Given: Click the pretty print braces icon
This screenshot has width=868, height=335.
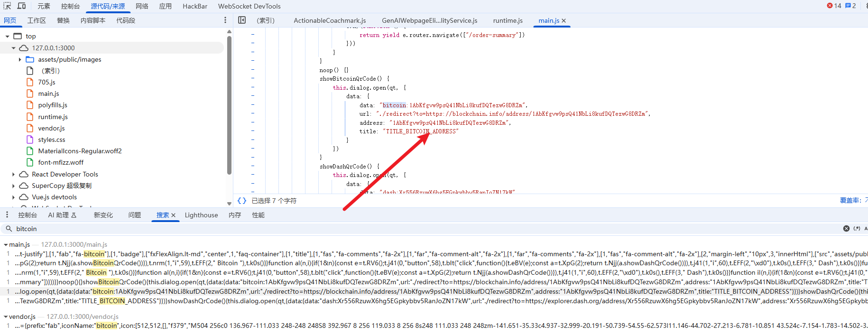Looking at the screenshot, I should [242, 201].
